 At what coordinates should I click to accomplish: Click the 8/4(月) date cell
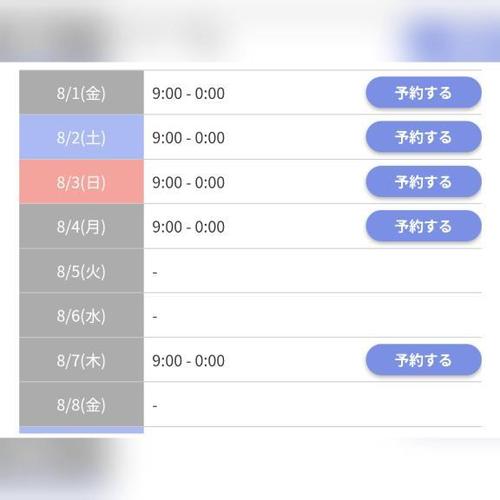pyautogui.click(x=81, y=226)
